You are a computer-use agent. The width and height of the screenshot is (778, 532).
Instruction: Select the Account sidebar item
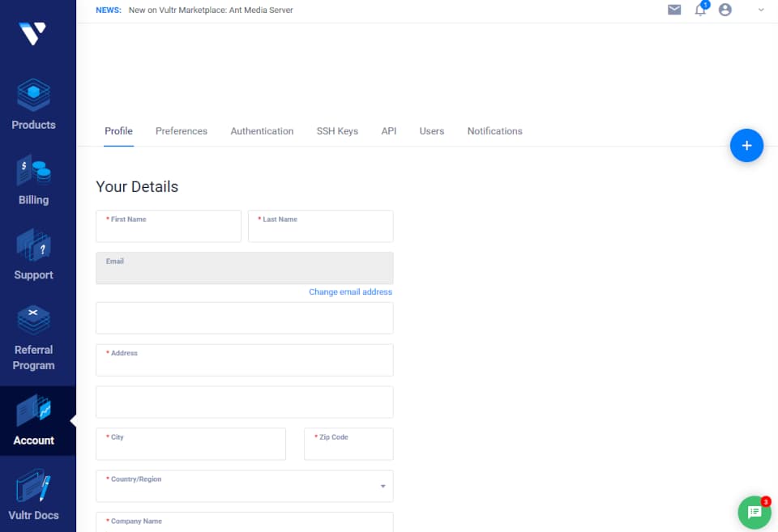(x=33, y=420)
